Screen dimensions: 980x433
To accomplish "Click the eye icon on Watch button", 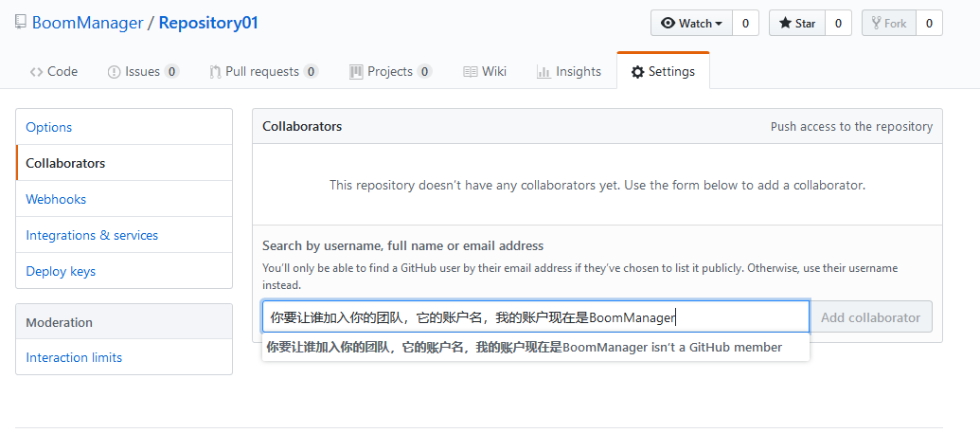I will tap(668, 23).
